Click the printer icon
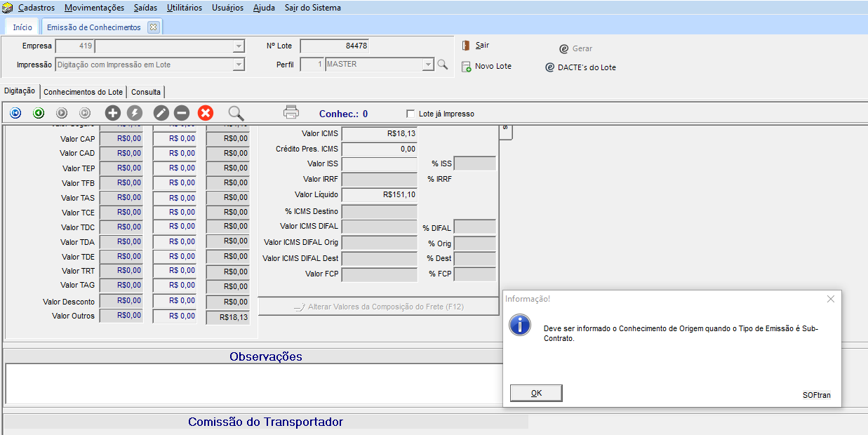This screenshot has height=435, width=868. click(x=291, y=112)
